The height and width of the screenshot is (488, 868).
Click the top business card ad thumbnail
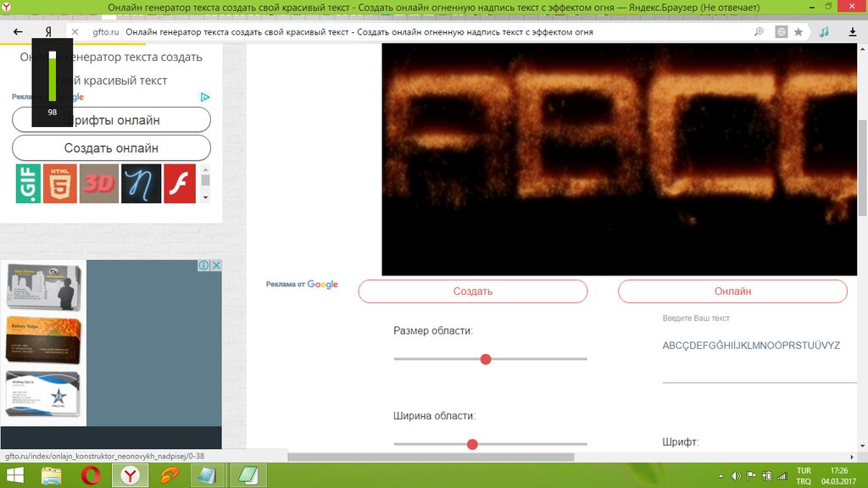(44, 288)
